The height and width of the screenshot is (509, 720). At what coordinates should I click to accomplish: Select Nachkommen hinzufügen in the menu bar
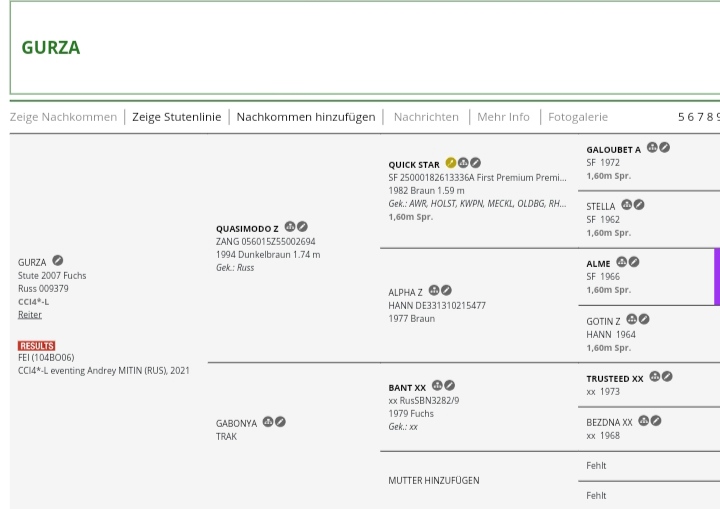point(306,117)
